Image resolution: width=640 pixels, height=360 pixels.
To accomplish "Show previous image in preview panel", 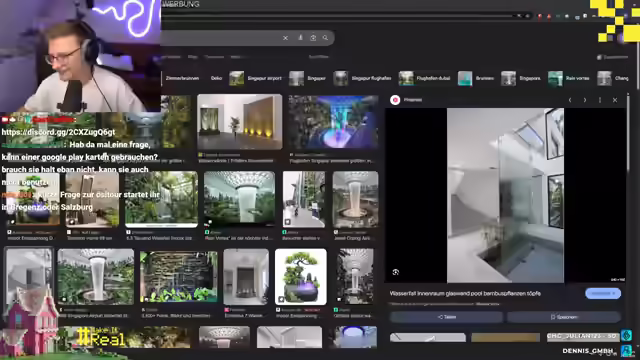I will tap(570, 100).
